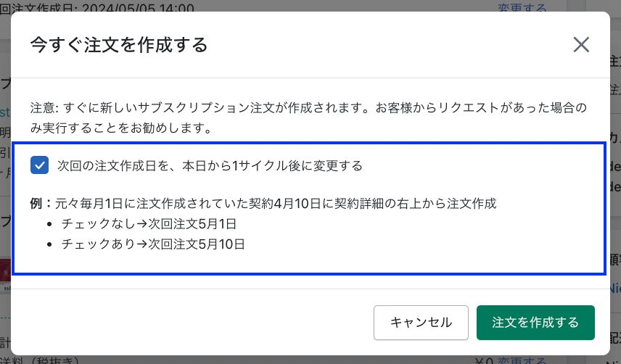Click the 元々毎月1日に注文作成 example sentence

pyautogui.click(x=276, y=203)
